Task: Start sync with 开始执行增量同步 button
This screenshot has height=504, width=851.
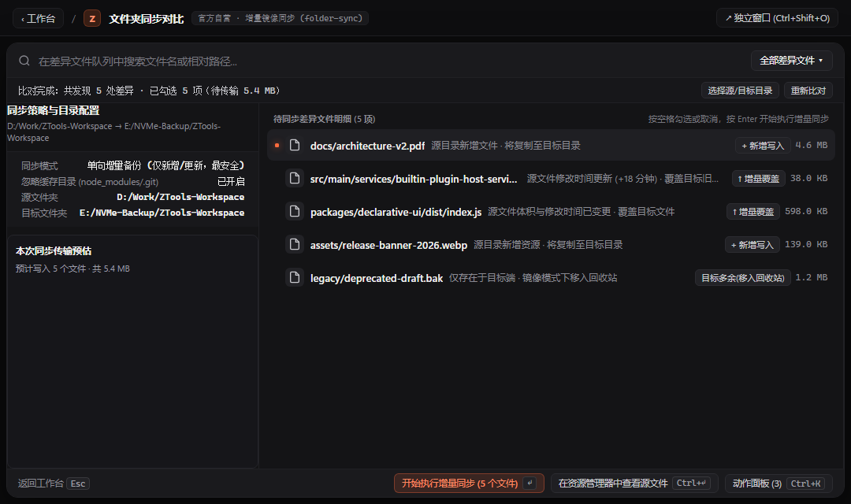Action: pos(469,483)
